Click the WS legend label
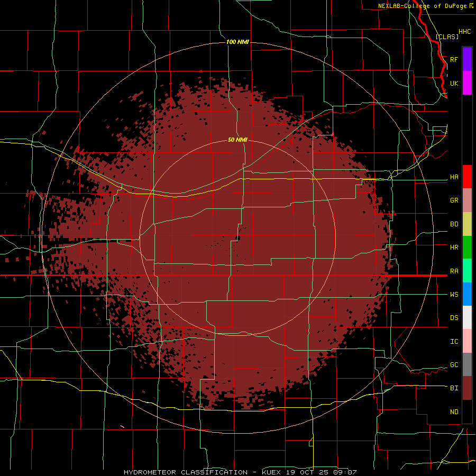 click(x=454, y=295)
